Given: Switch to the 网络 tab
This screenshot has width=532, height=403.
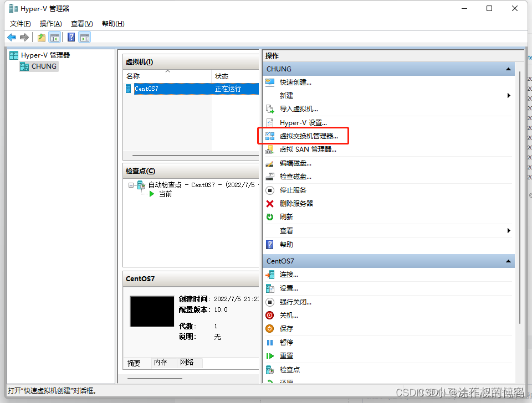Looking at the screenshot, I should 187,363.
